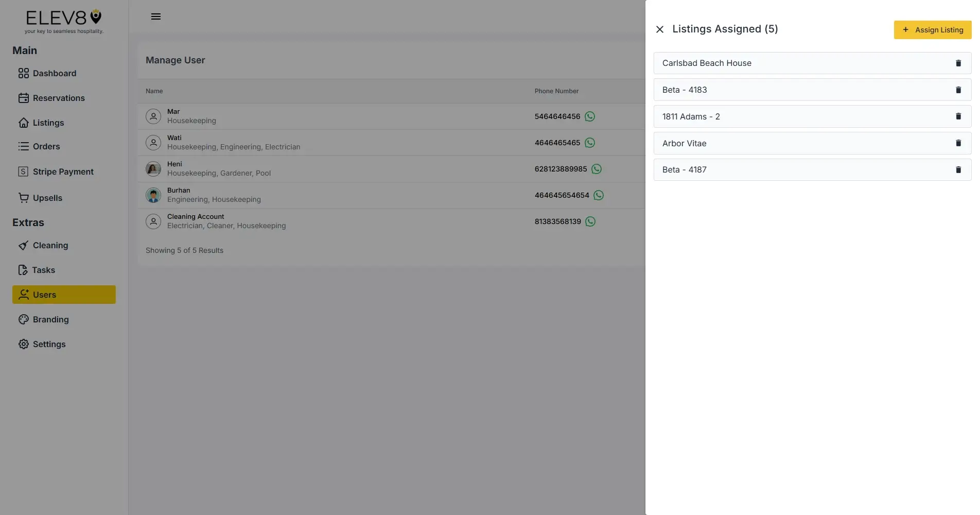This screenshot has width=980, height=515.
Task: Open WhatsApp chat with Heni
Action: [597, 168]
